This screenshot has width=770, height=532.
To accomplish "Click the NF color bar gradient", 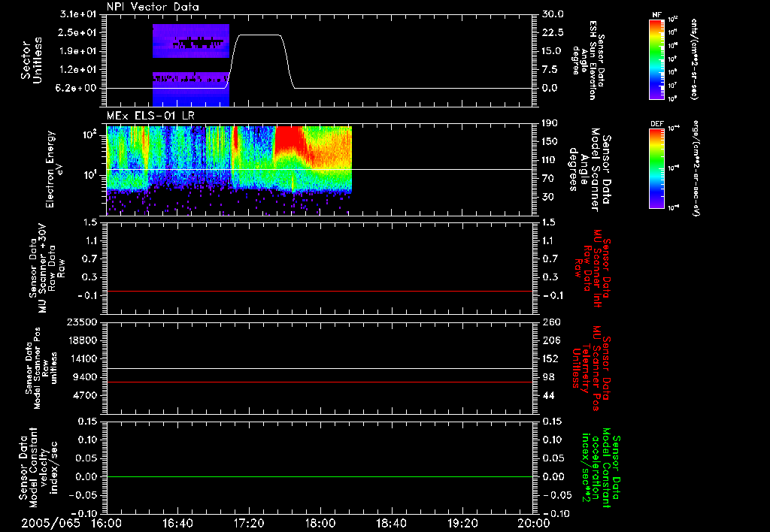I will pyautogui.click(x=656, y=59).
